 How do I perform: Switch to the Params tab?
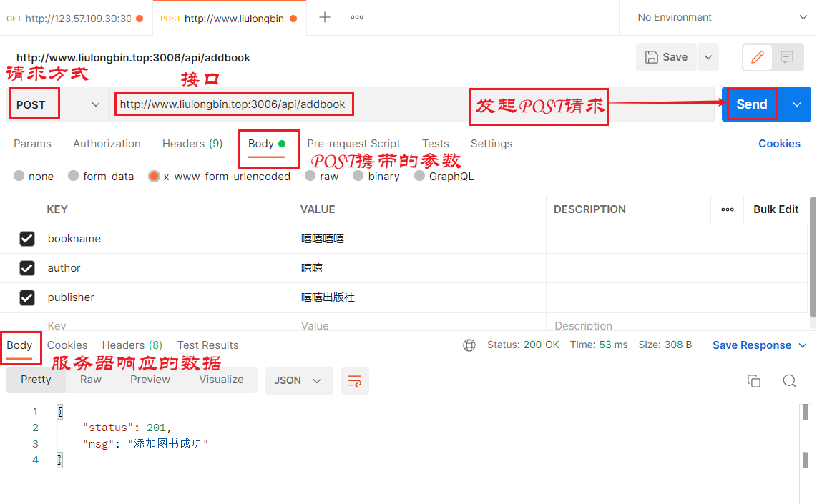(32, 144)
